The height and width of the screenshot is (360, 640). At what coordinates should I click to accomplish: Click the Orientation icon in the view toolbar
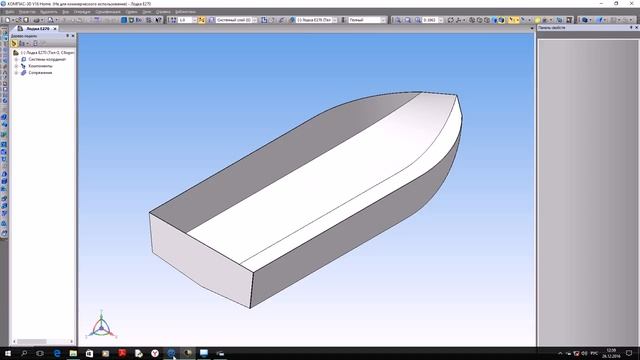458,20
